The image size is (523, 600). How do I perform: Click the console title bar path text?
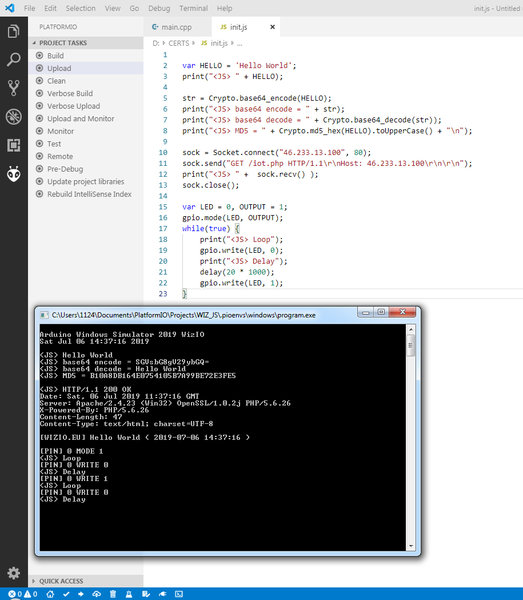pyautogui.click(x=184, y=315)
